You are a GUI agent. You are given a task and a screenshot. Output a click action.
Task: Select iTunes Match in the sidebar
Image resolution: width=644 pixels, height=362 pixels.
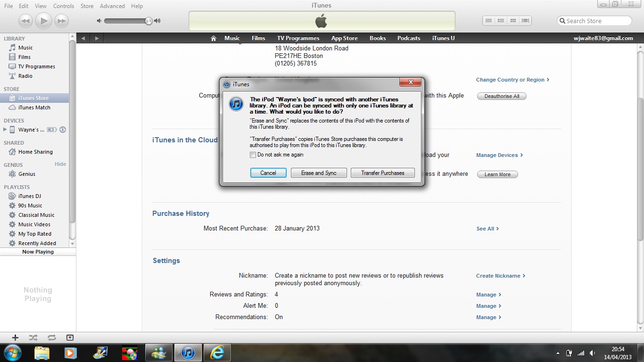point(34,107)
